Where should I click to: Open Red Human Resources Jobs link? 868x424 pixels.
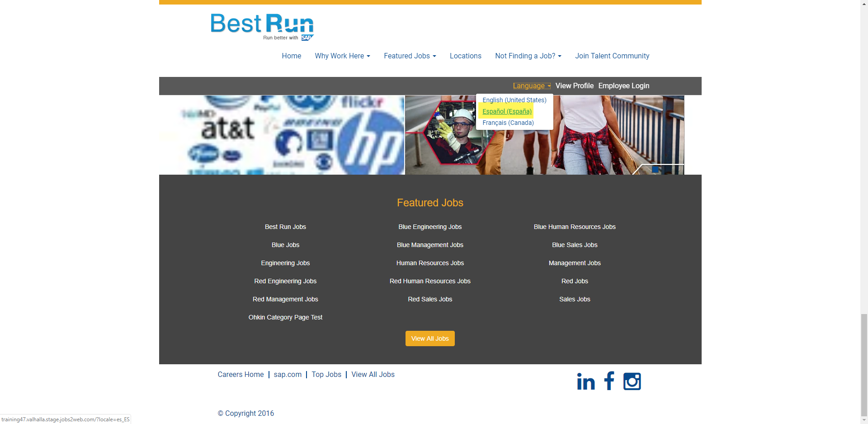pos(430,281)
